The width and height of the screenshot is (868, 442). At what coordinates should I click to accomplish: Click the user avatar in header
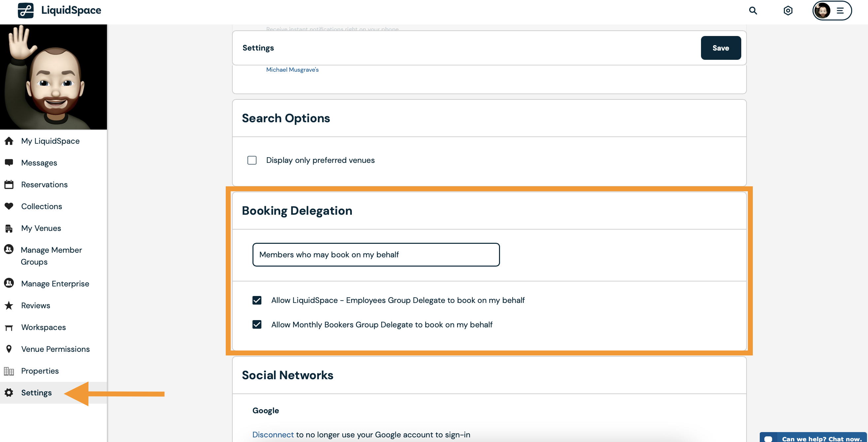822,11
